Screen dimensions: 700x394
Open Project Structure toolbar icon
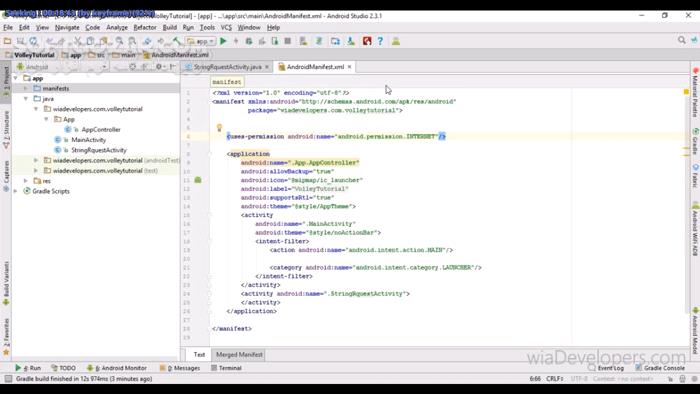335,41
